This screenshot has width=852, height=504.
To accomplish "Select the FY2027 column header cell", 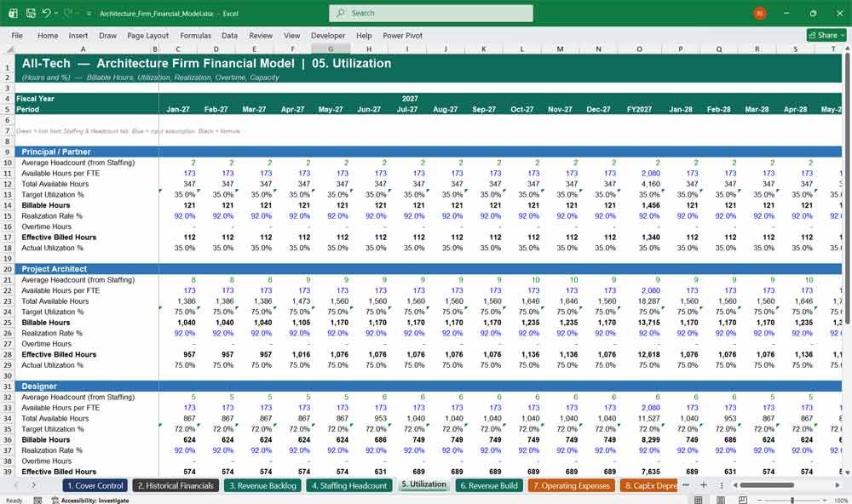I will pos(639,109).
